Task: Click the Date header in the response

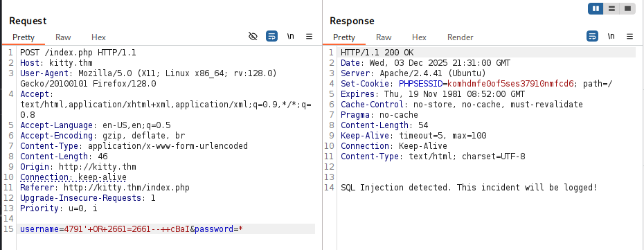Action: [x=425, y=63]
